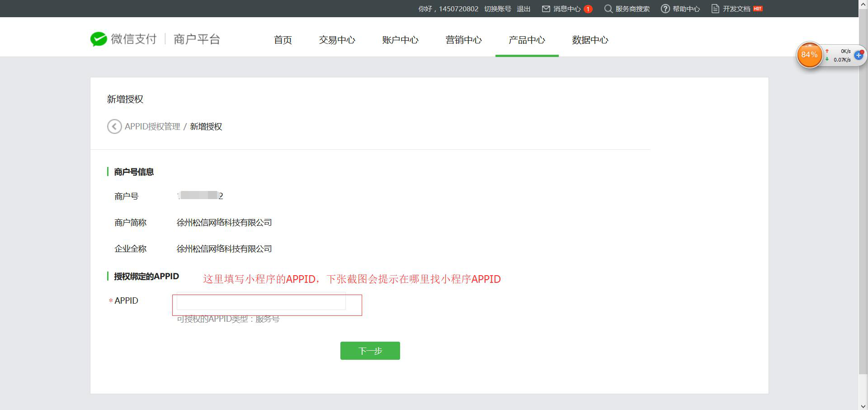Click the hint 可授权的APPID类型：服务号
The height and width of the screenshot is (410, 868).
(228, 319)
